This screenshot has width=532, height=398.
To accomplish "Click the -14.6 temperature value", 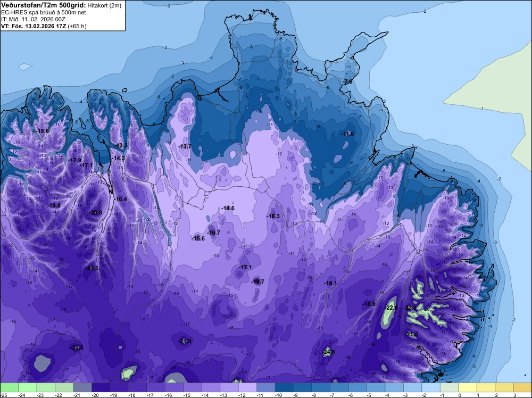I will tap(228, 208).
